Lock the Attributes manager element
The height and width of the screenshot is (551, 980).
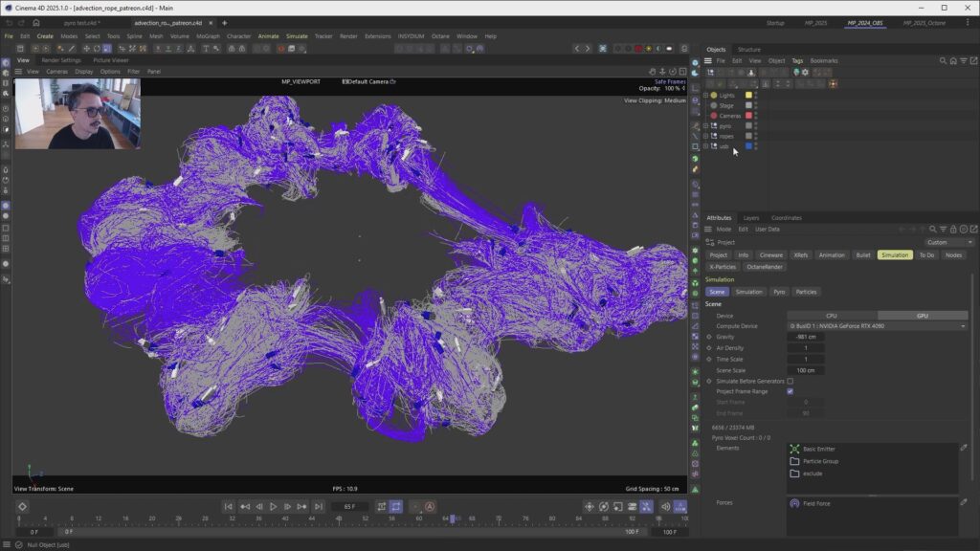953,230
